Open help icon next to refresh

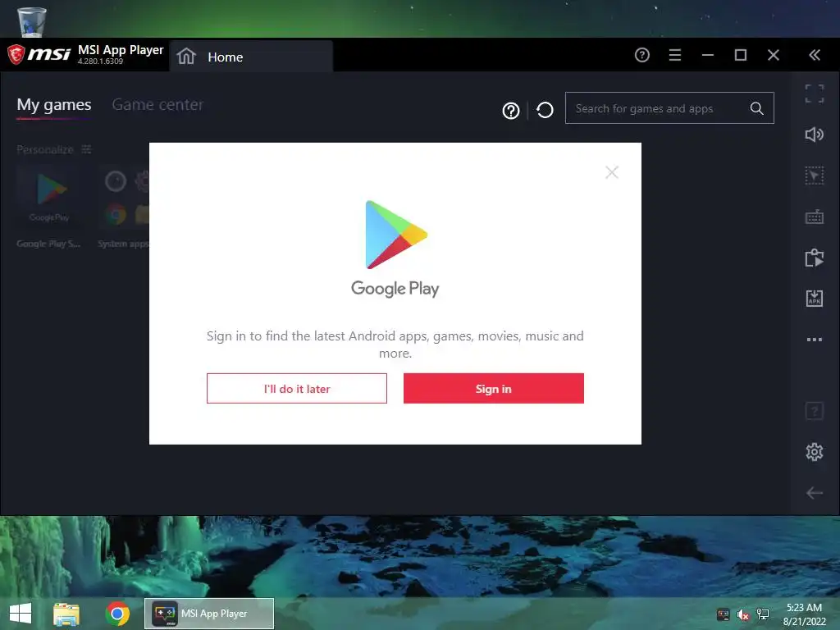tap(511, 111)
